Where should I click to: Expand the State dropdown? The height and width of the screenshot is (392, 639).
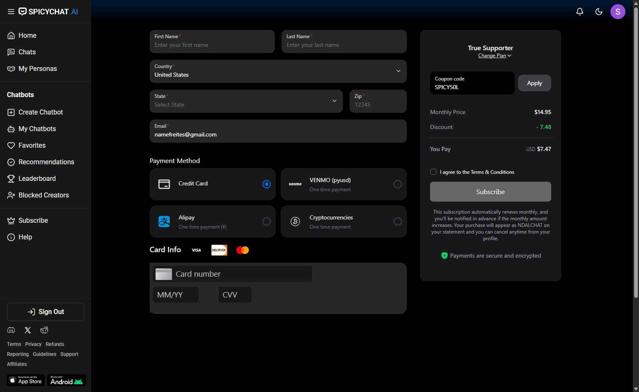tap(246, 101)
